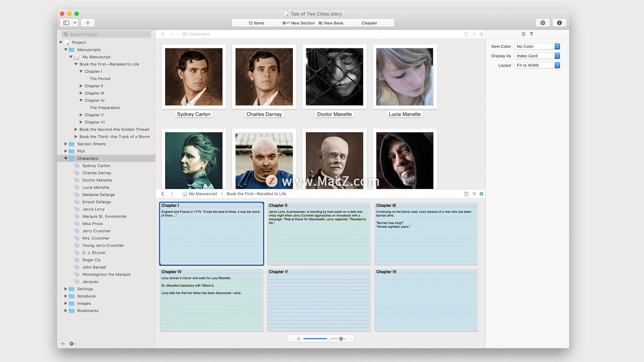Click Book the First breadcrumb in lower pane
The width and height of the screenshot is (644, 362).
[x=256, y=194]
